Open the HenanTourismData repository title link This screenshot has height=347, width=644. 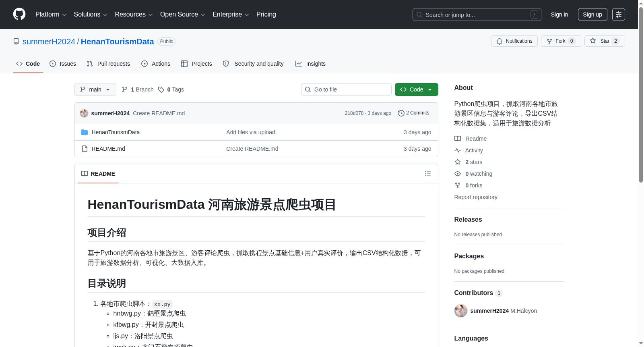(117, 42)
